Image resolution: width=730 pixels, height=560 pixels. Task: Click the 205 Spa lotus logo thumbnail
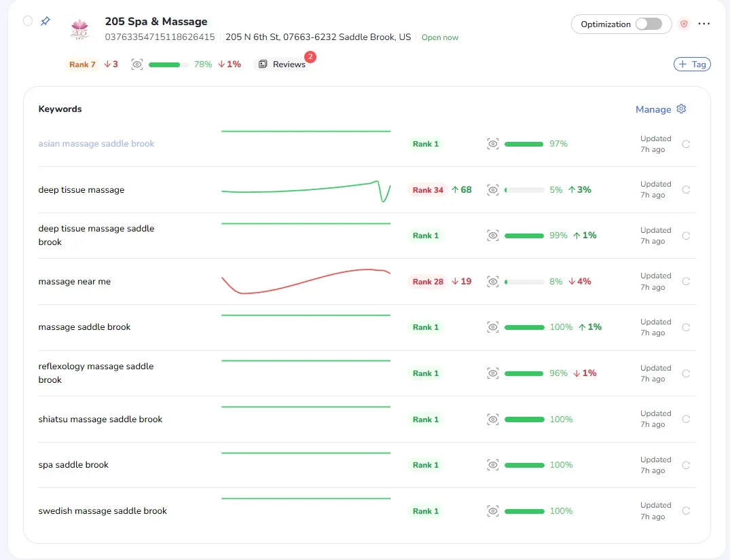click(79, 29)
